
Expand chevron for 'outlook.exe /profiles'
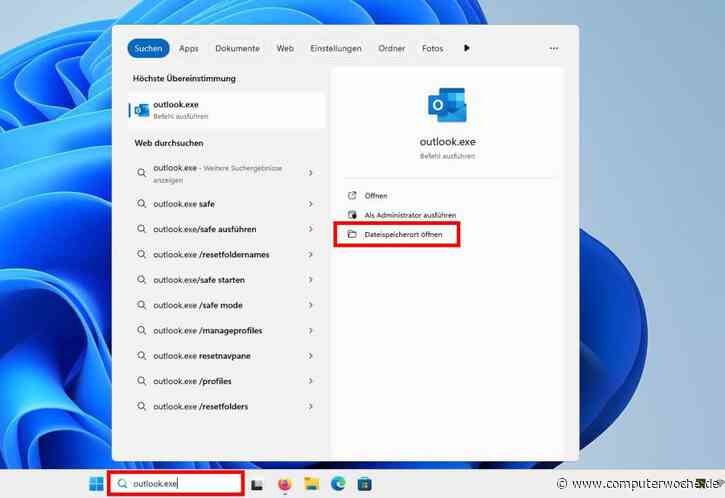tap(311, 381)
